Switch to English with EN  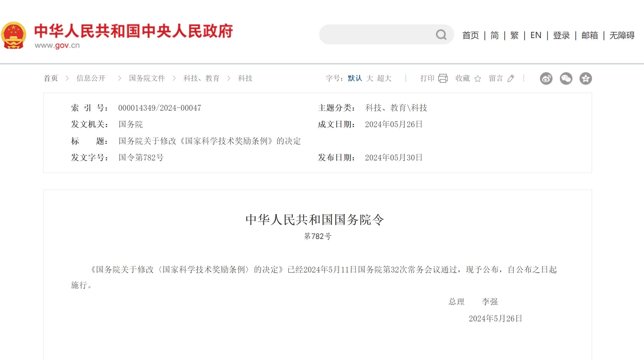tap(536, 35)
